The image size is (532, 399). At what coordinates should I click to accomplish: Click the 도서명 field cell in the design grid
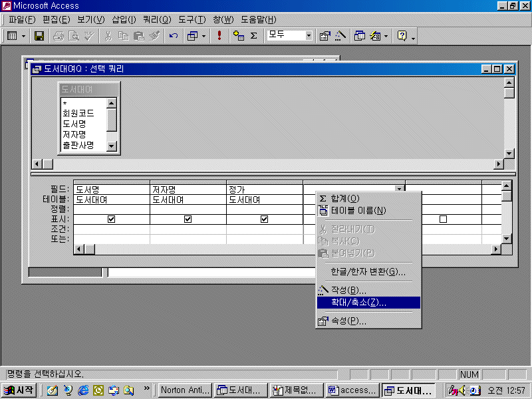[x=112, y=190]
